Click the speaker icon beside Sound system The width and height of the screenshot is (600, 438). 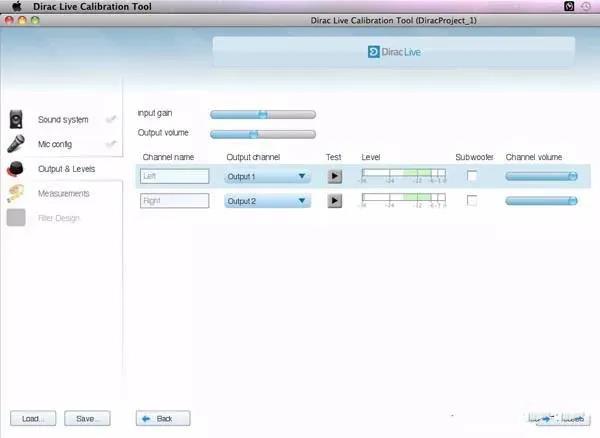[16, 119]
